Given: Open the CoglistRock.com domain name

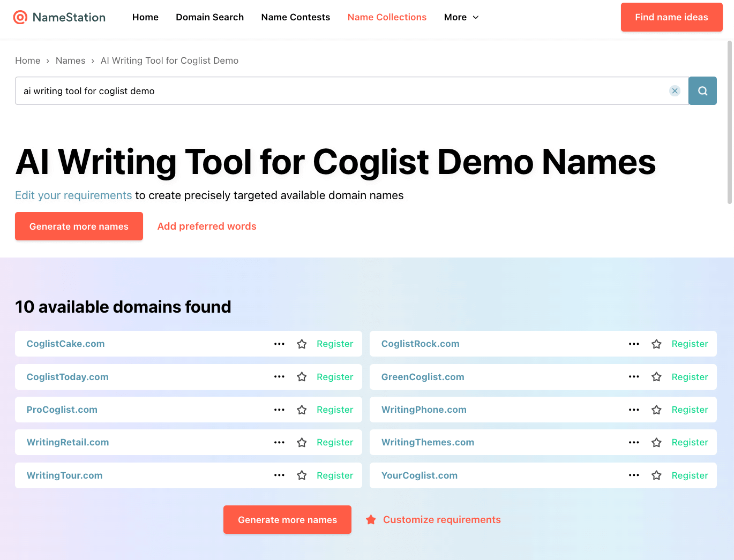Looking at the screenshot, I should tap(421, 344).
